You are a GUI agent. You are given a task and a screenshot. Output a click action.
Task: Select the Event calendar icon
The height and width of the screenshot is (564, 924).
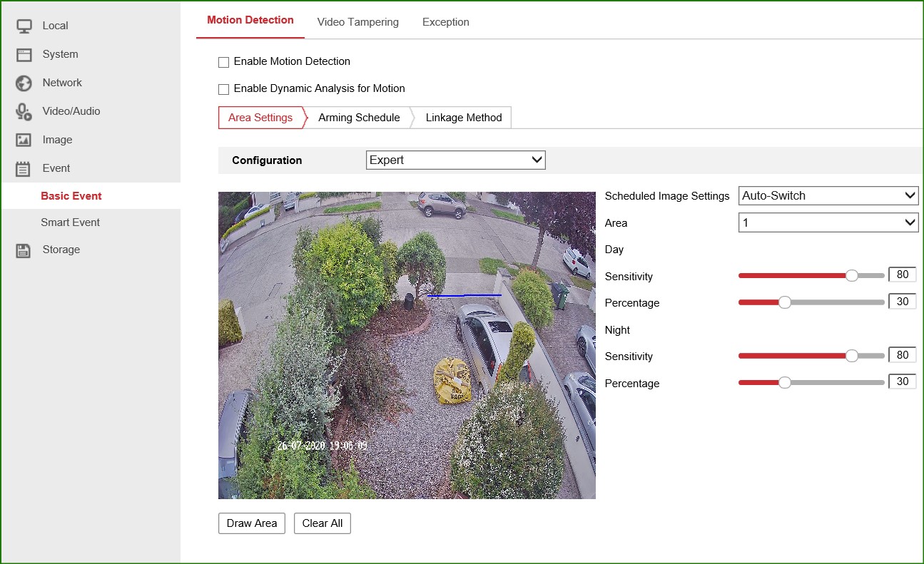click(24, 169)
